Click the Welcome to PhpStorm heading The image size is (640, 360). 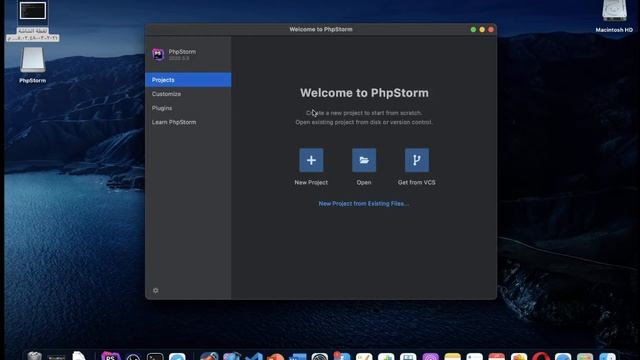point(364,93)
